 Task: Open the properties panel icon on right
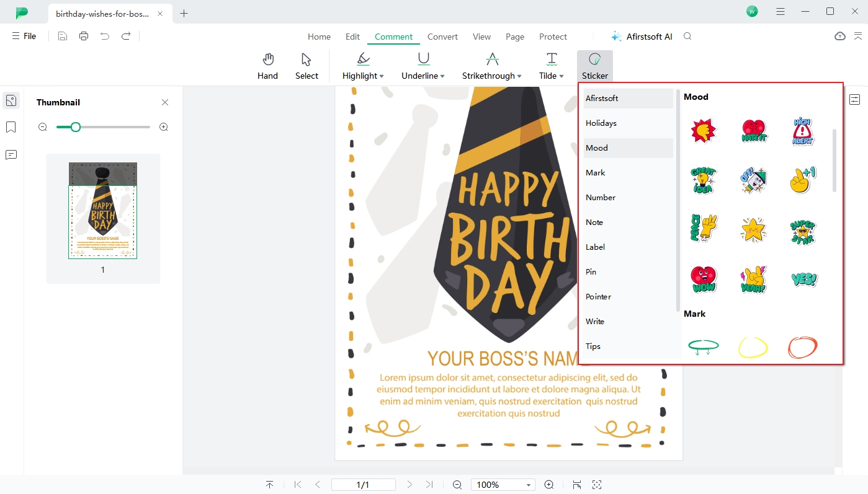click(x=855, y=99)
